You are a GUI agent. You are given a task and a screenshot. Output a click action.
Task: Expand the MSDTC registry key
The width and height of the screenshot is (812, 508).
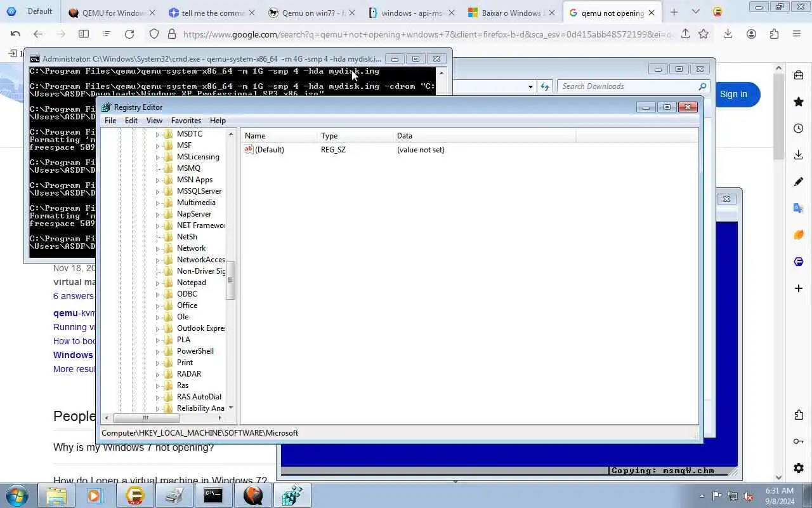pos(158,134)
